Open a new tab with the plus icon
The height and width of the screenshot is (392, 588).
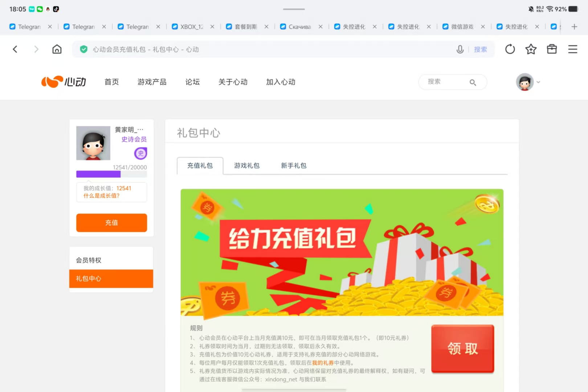(x=574, y=26)
